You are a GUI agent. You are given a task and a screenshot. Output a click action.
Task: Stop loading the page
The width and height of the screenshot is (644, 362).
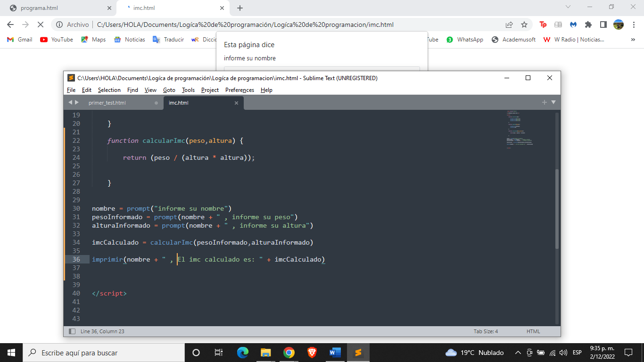pos(41,25)
